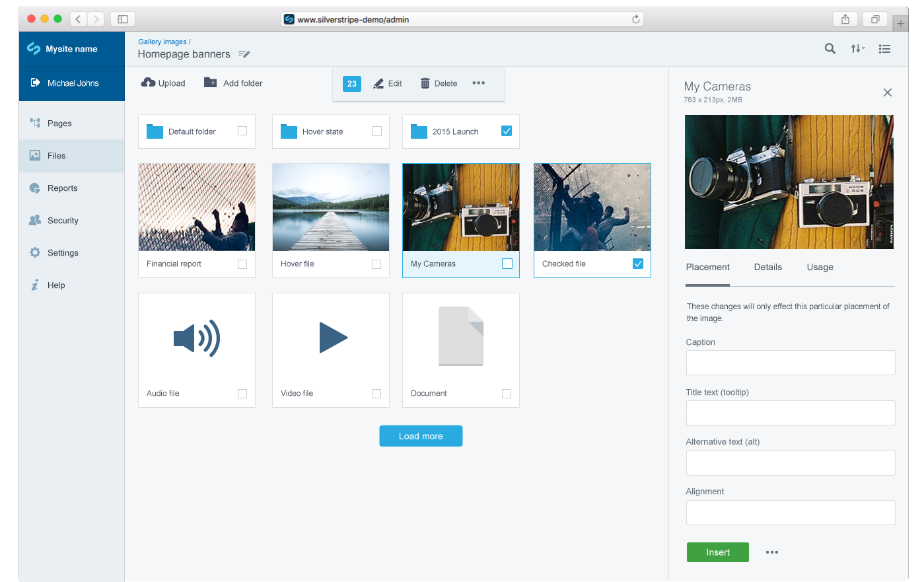
Task: Switch to list view icon
Action: click(884, 49)
